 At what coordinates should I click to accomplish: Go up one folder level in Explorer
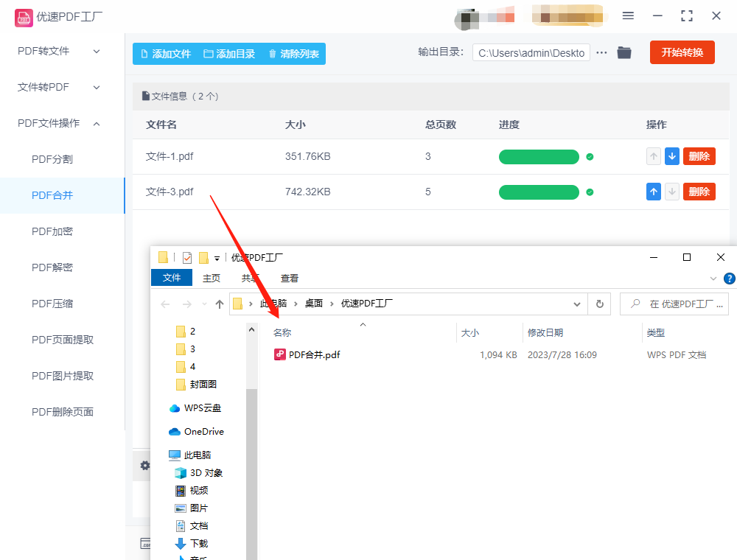point(220,304)
